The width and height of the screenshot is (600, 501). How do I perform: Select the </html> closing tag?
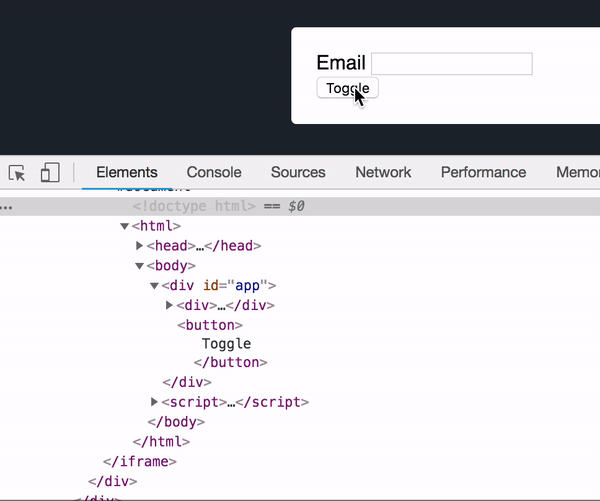coord(161,442)
